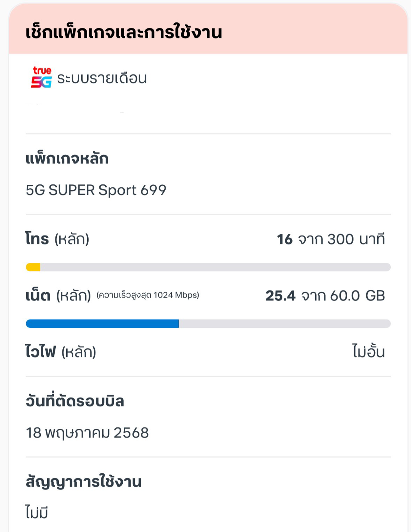The width and height of the screenshot is (411, 532).
Task: Tap the เช็กแพ็กเกจและการใช้งาน header title
Action: [x=124, y=32]
